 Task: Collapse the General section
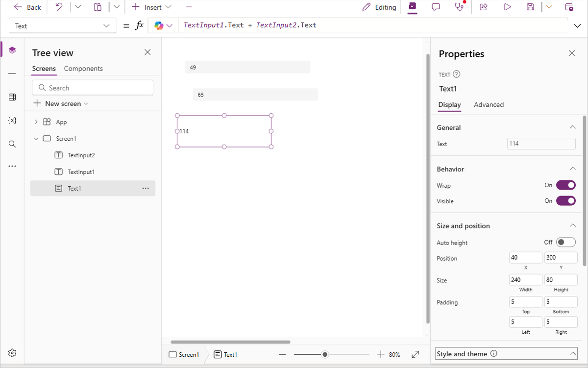[x=572, y=127]
